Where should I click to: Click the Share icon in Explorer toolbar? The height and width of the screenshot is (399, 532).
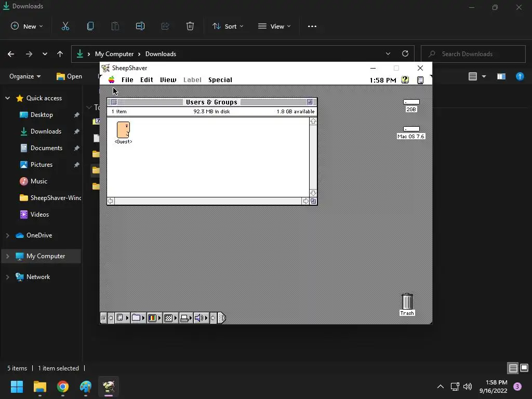165,26
